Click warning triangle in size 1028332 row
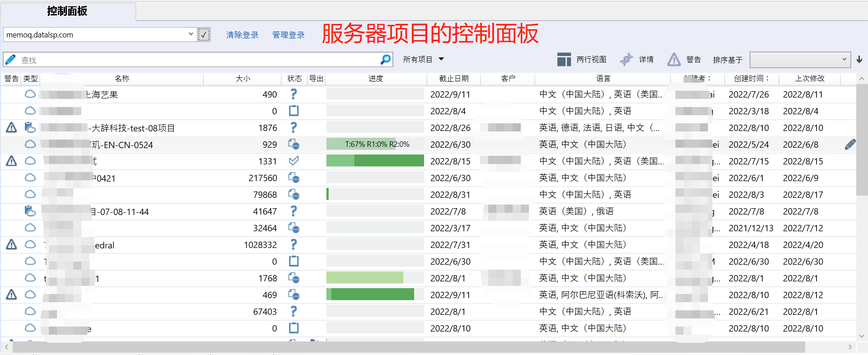Viewport: 868px width, 355px height. tap(11, 244)
